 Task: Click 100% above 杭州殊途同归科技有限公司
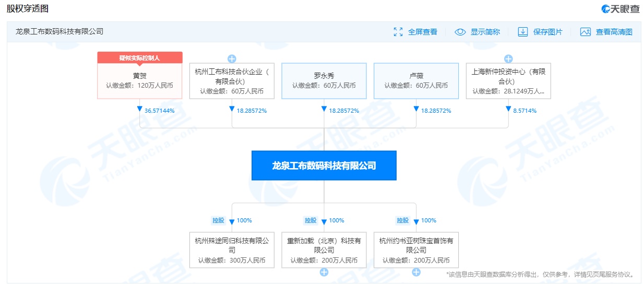(x=244, y=220)
